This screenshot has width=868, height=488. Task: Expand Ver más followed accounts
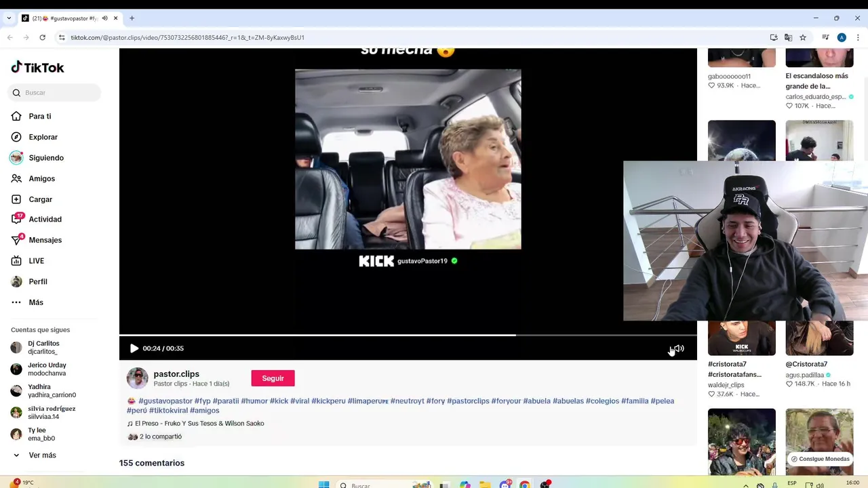click(x=42, y=455)
